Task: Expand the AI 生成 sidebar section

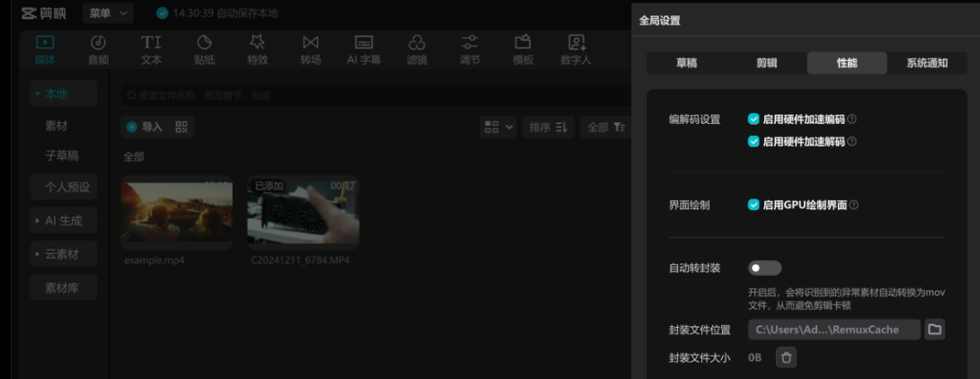Action: (64, 220)
